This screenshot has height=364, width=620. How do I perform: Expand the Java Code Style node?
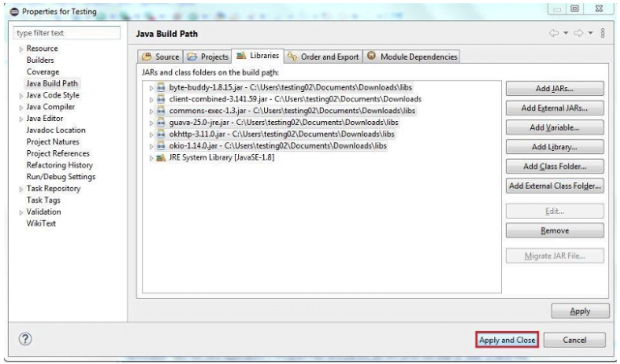tap(21, 96)
